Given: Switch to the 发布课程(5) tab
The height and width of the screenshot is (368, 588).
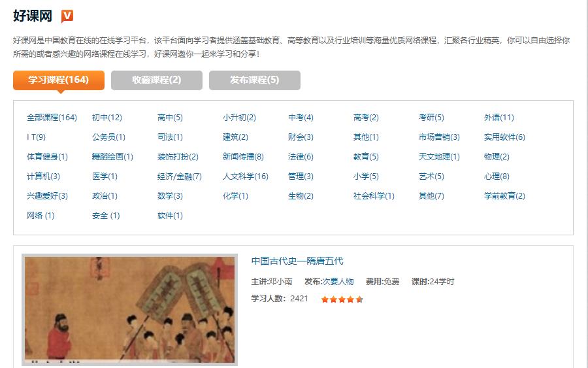Looking at the screenshot, I should 255,80.
